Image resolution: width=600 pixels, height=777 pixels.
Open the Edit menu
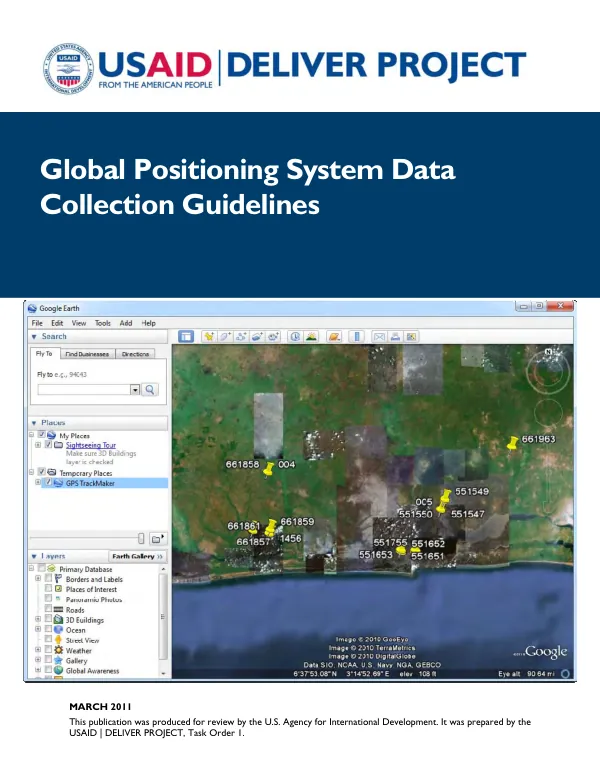57,323
